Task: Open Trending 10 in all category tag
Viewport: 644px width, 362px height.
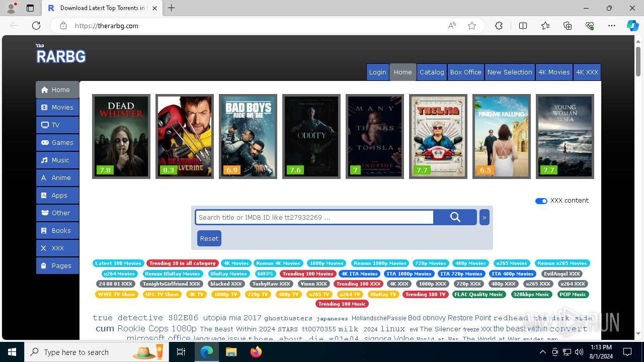Action: pyautogui.click(x=182, y=263)
